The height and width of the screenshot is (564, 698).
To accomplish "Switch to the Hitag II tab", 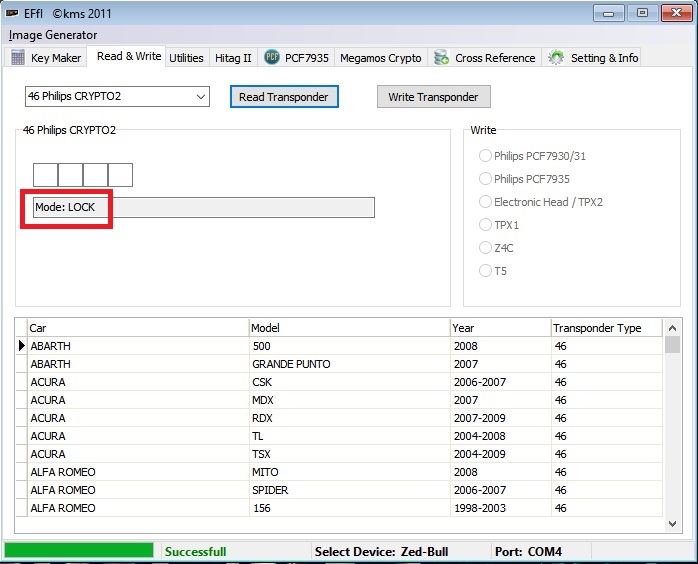I will (x=233, y=58).
